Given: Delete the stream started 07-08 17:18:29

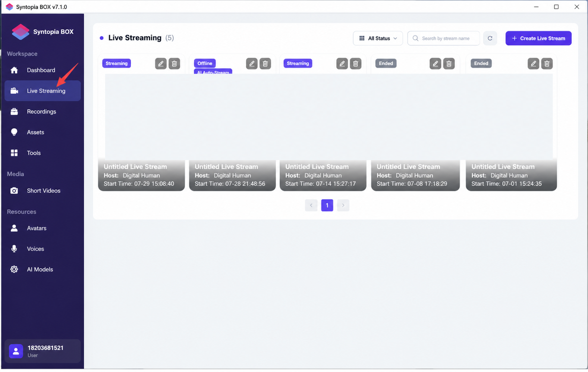Looking at the screenshot, I should (x=449, y=63).
